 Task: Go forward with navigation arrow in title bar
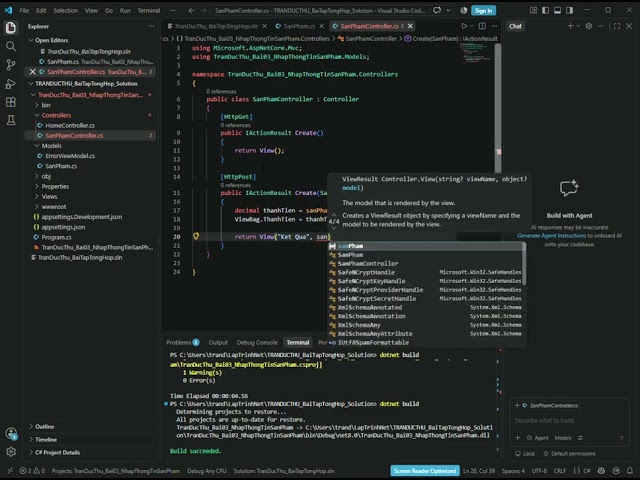tap(203, 11)
